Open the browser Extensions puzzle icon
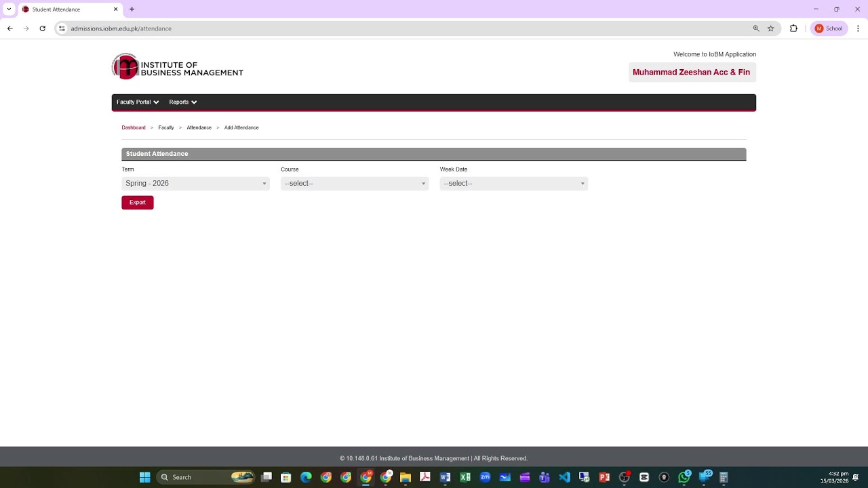868x488 pixels. coord(793,28)
